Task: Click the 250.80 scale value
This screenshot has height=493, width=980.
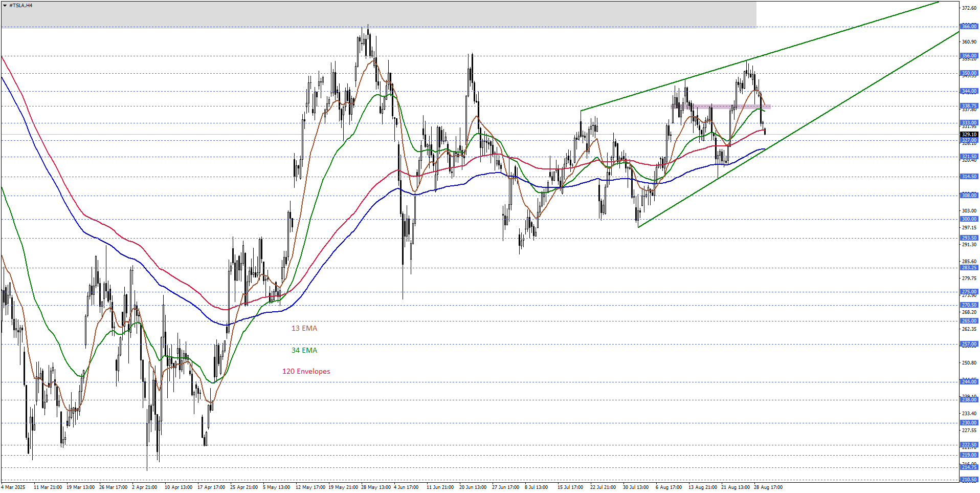Action: [x=969, y=363]
